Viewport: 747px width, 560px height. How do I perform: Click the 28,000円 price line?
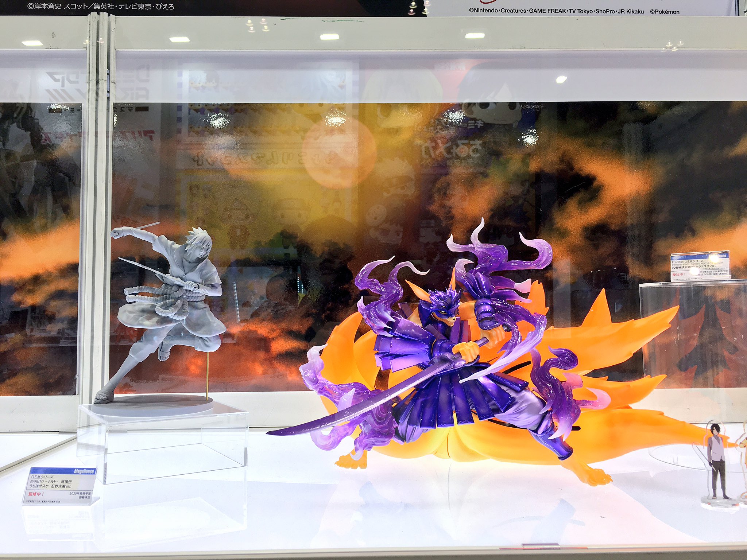tap(713, 275)
